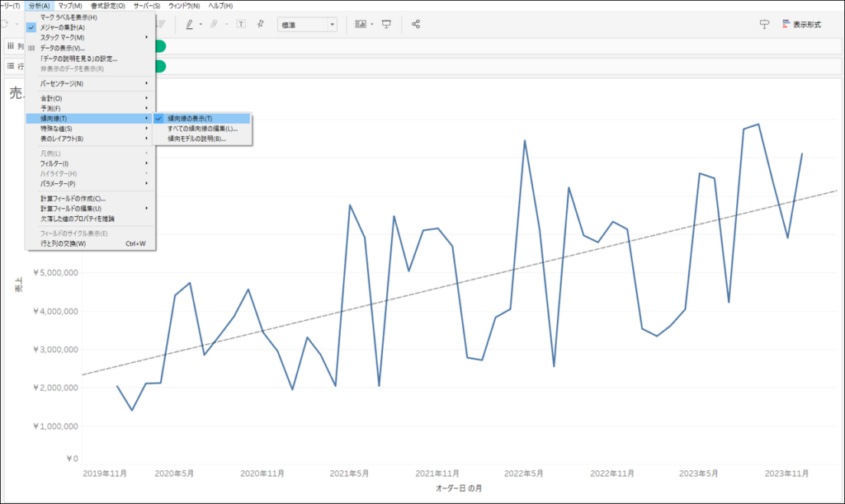
Task: Open the 標準 fit dropdown
Action: (307, 24)
